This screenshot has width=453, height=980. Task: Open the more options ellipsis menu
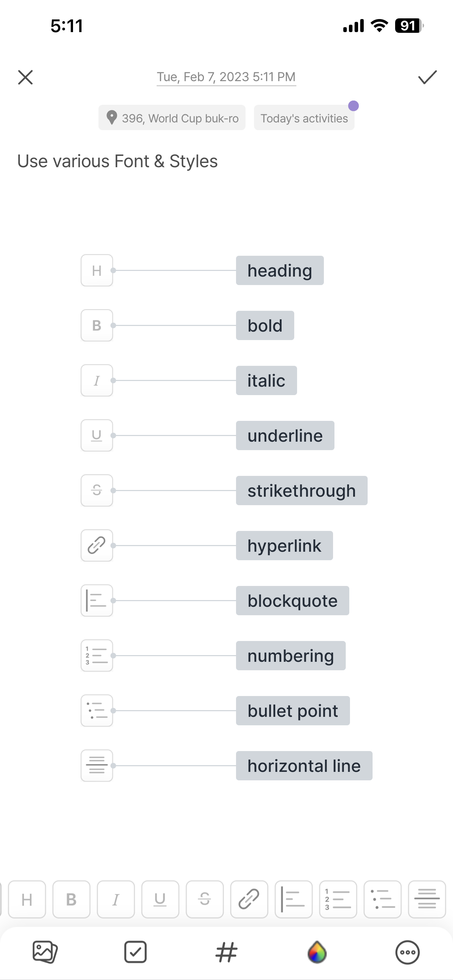[408, 952]
